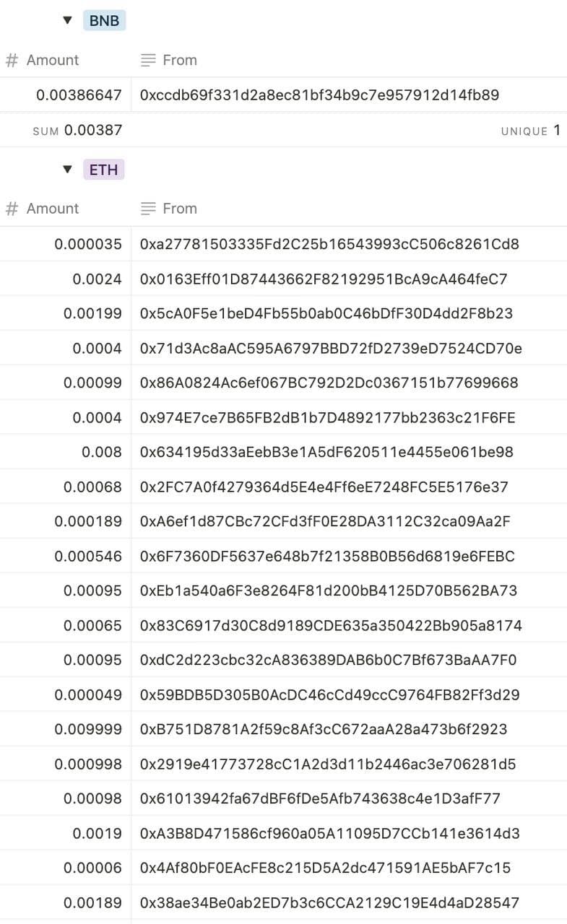Click the purple ETH group tag
567x924 pixels.
[x=104, y=170]
